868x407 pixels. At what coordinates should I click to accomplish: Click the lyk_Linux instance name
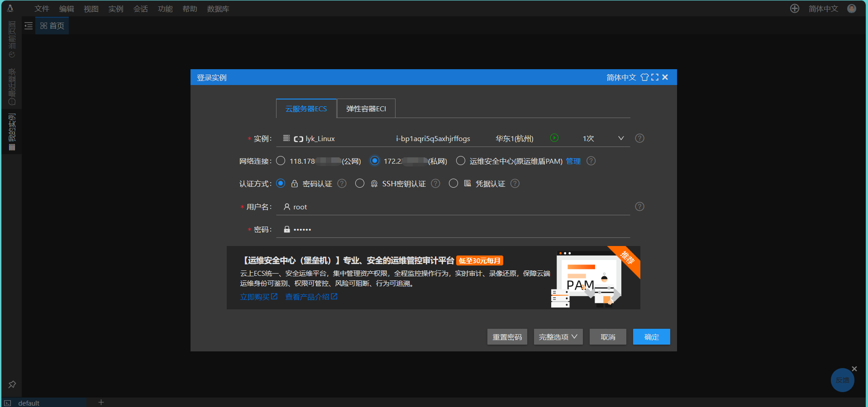[x=320, y=138]
